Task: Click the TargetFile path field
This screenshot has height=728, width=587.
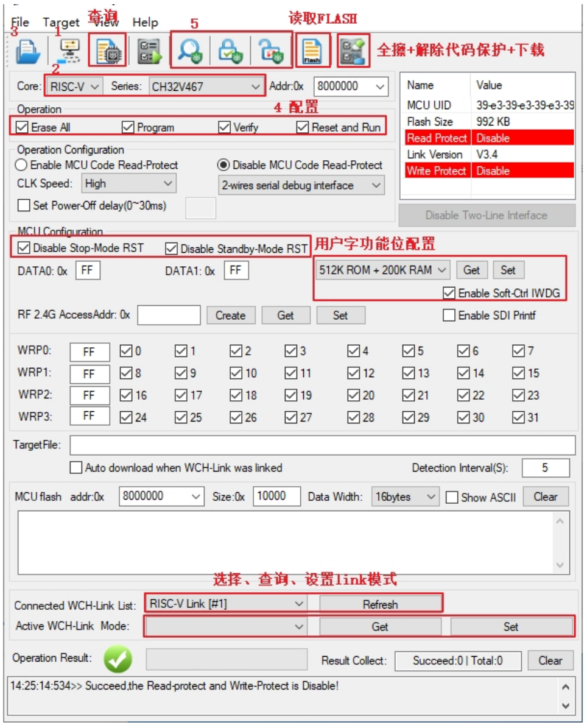Action: pos(323,445)
